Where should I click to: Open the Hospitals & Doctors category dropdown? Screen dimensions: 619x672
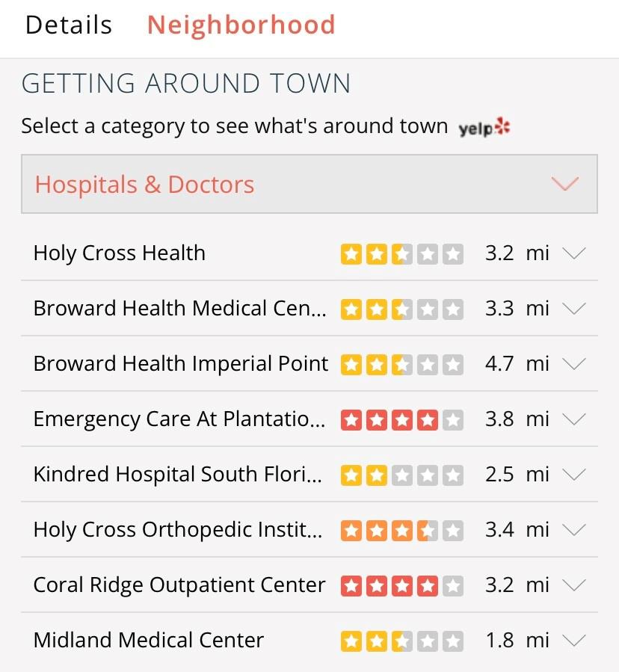coord(309,184)
